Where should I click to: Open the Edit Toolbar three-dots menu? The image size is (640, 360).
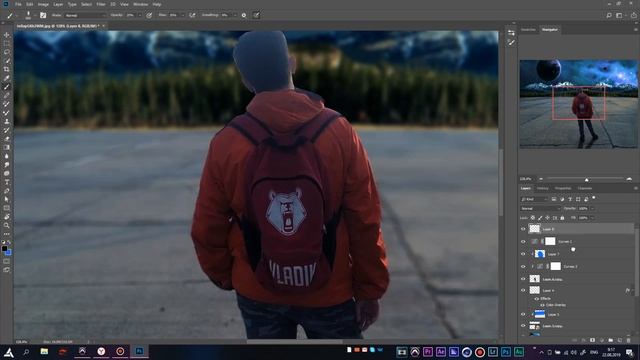7,234
